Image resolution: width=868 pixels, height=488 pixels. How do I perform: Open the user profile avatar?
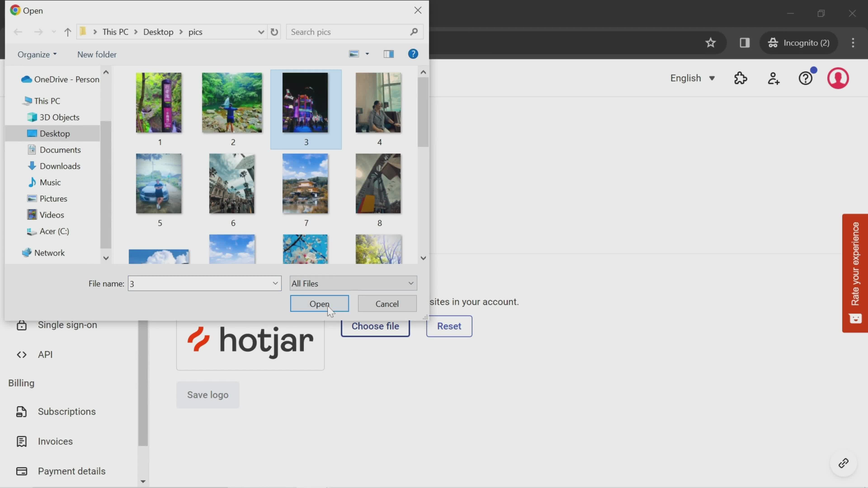838,78
